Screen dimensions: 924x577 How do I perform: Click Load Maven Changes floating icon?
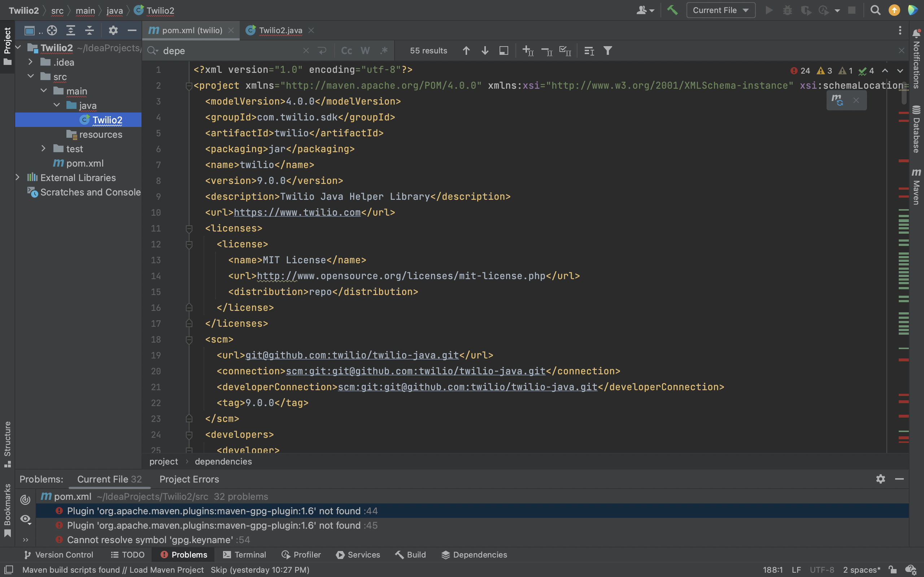[837, 100]
